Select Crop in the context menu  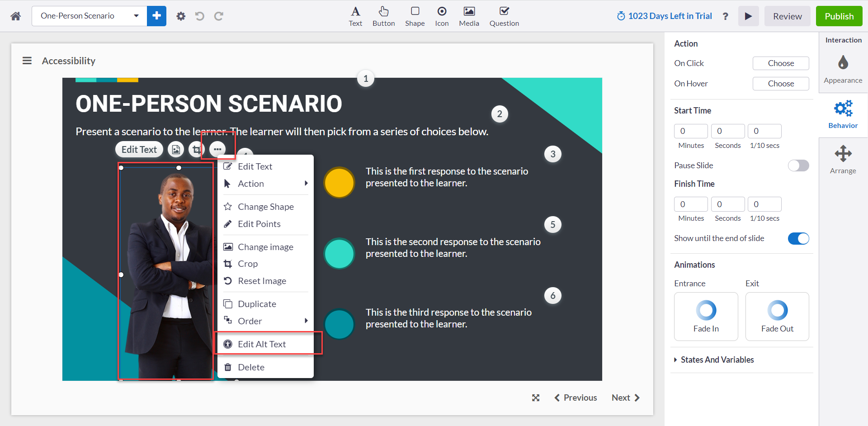(x=265, y=264)
